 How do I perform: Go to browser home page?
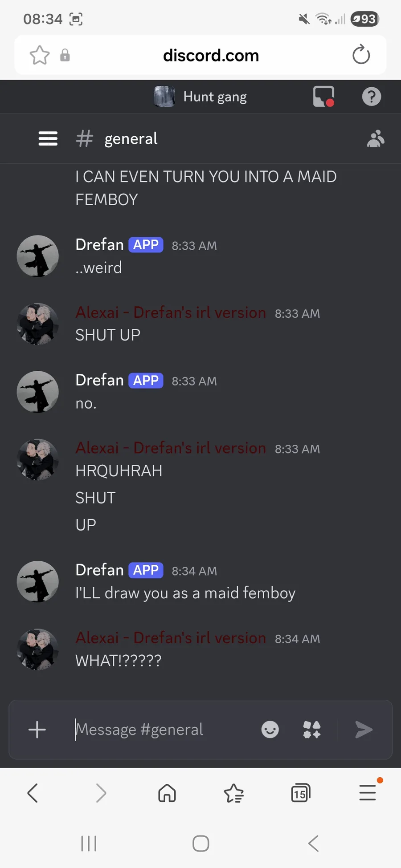click(167, 793)
